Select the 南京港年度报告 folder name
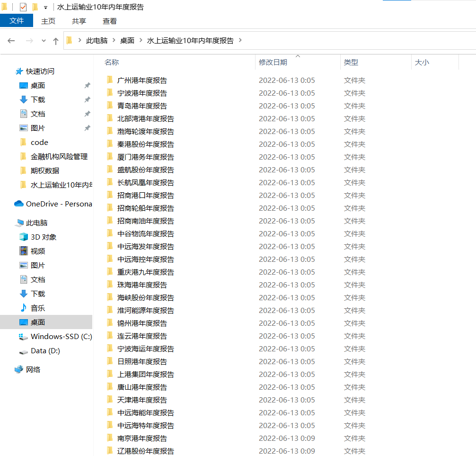 click(142, 438)
